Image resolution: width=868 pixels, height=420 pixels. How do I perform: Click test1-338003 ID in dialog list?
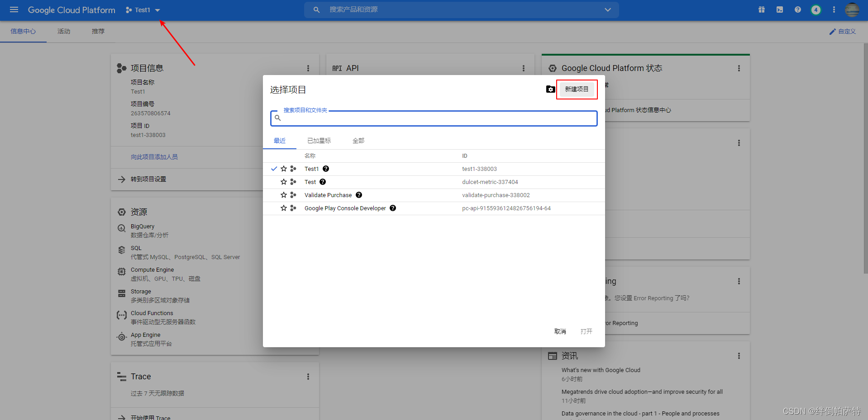(479, 169)
